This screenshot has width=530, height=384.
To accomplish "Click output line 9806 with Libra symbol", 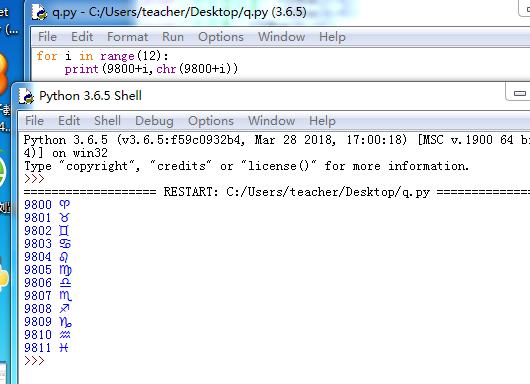I will pyautogui.click(x=48, y=283).
